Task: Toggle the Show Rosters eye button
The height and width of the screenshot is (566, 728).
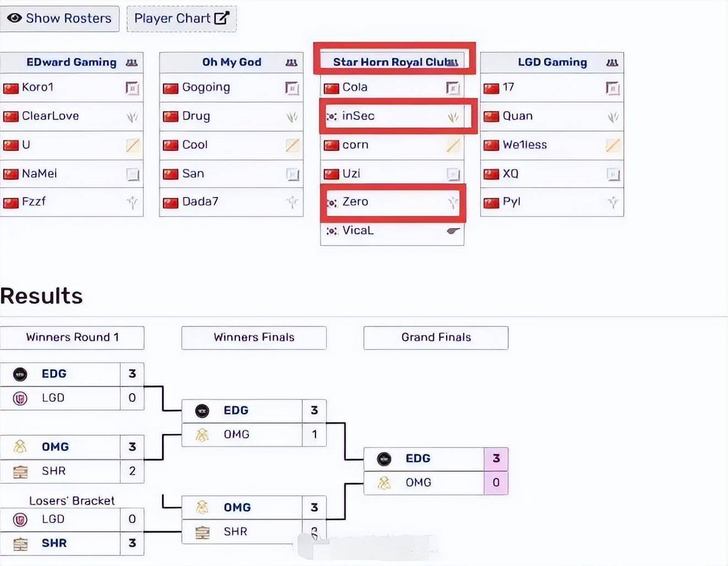Action: click(59, 18)
